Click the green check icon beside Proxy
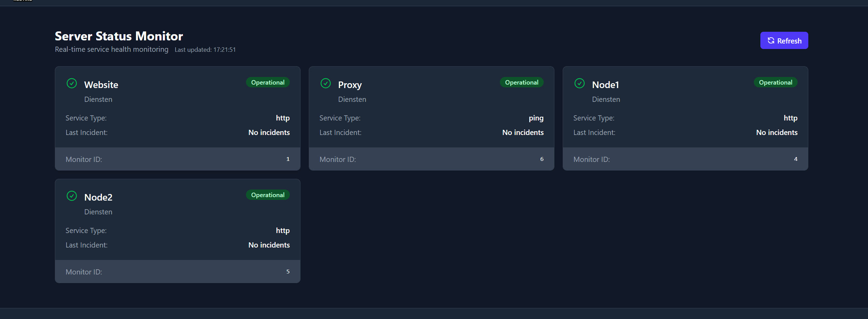Screen dimensions: 868x319 pos(326,84)
